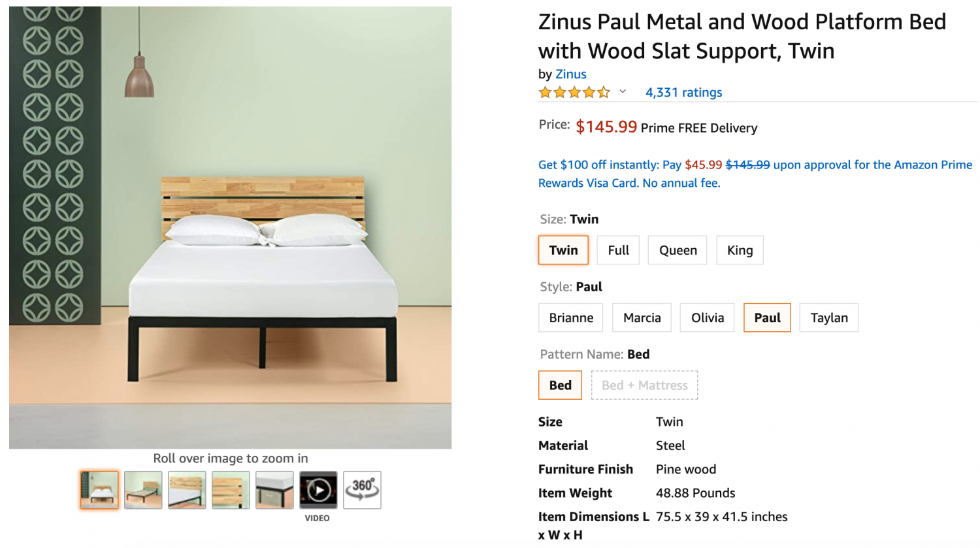Viewport: 980px width, 548px height.
Task: Open the 4,331 ratings link
Action: click(683, 93)
